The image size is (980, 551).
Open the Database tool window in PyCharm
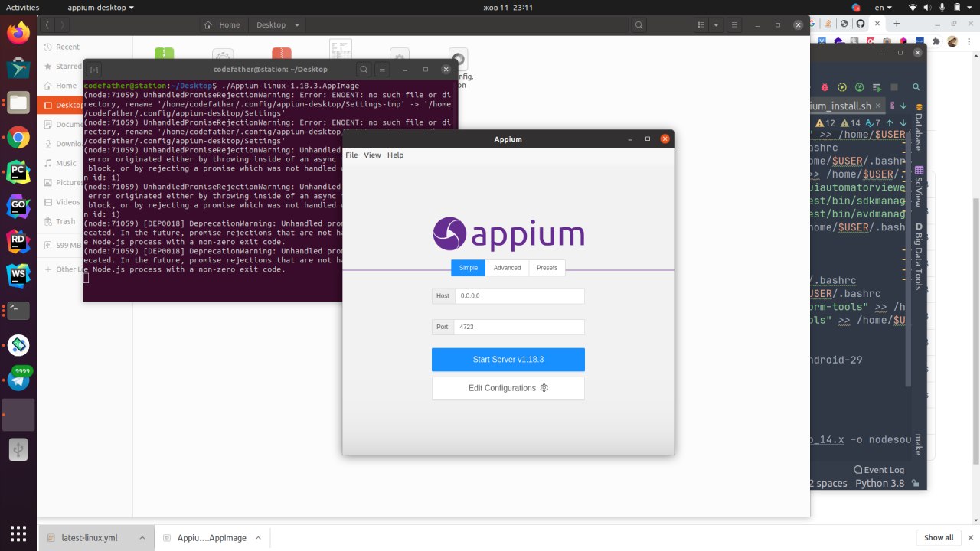click(x=919, y=126)
